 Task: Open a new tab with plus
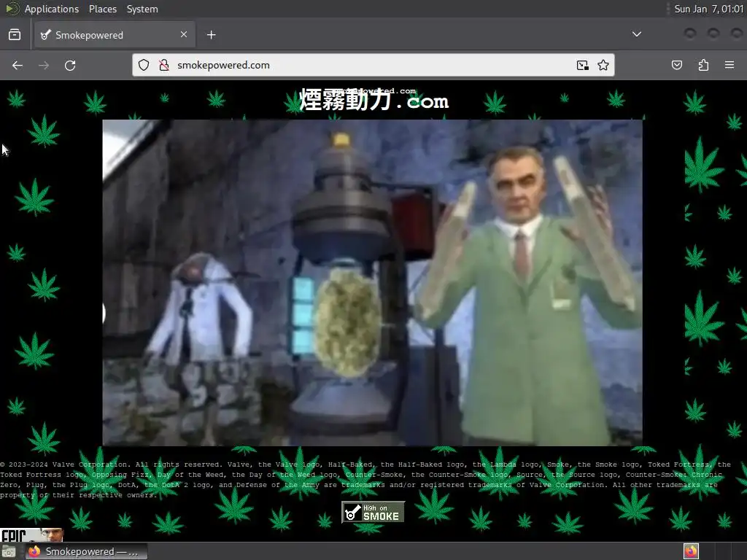coord(211,35)
